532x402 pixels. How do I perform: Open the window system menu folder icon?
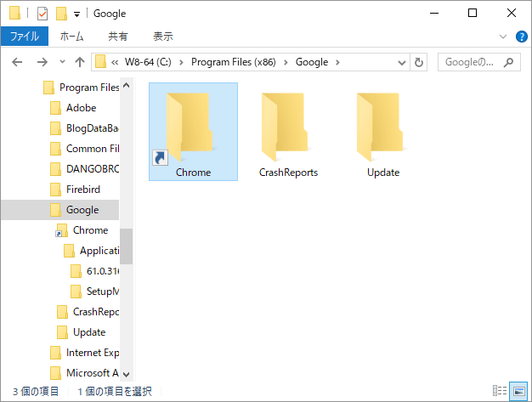point(14,14)
